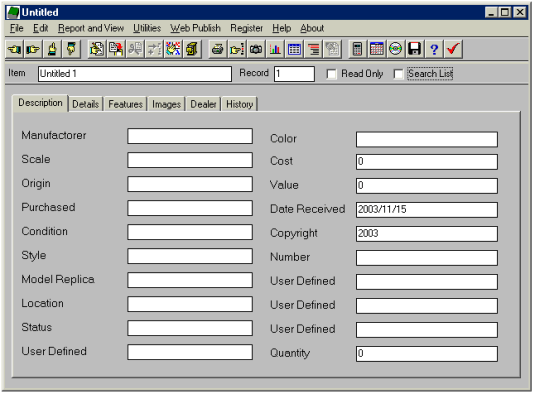This screenshot has width=535, height=394.
Task: Open the Edit menu
Action: pyautogui.click(x=40, y=28)
